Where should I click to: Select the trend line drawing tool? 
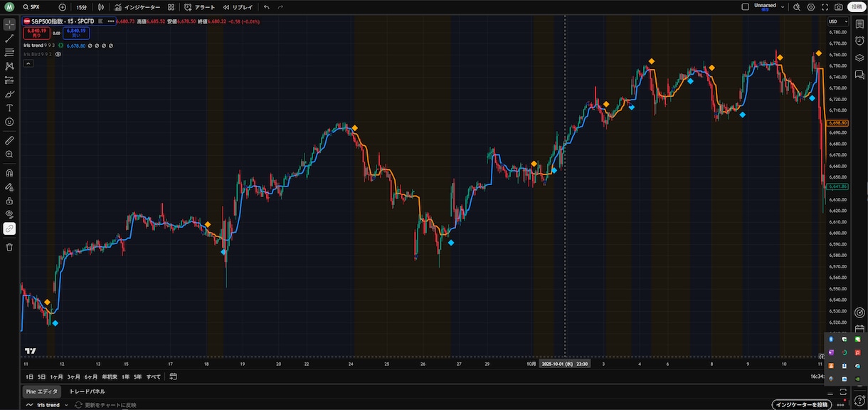tap(9, 38)
